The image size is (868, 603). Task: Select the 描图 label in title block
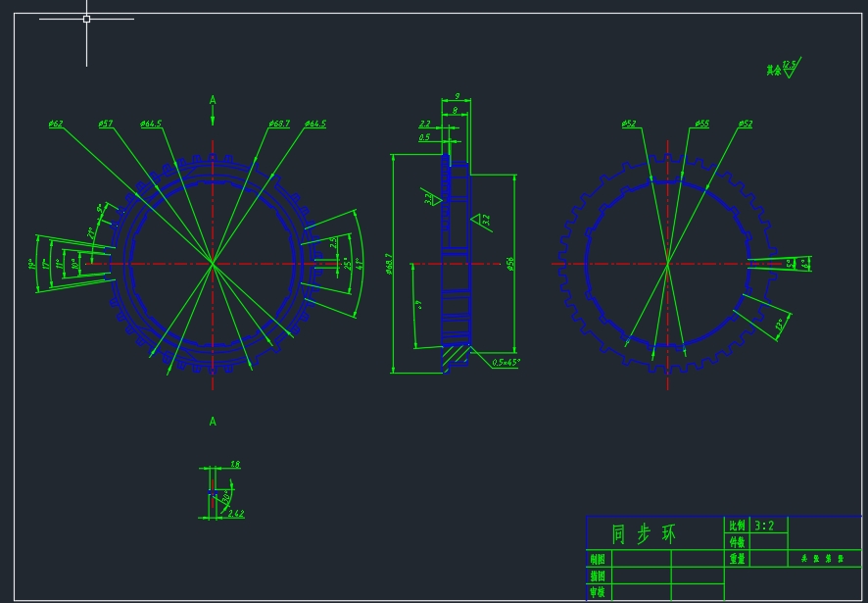point(598,576)
